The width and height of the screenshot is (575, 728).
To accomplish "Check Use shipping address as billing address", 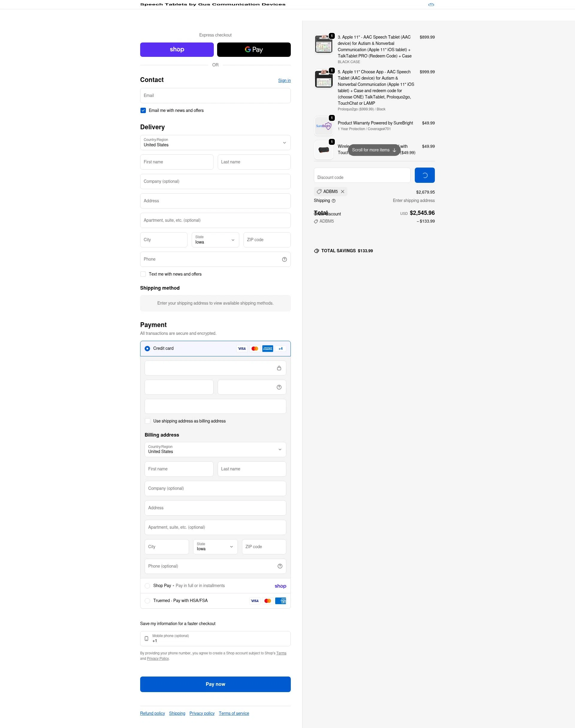I will (147, 421).
